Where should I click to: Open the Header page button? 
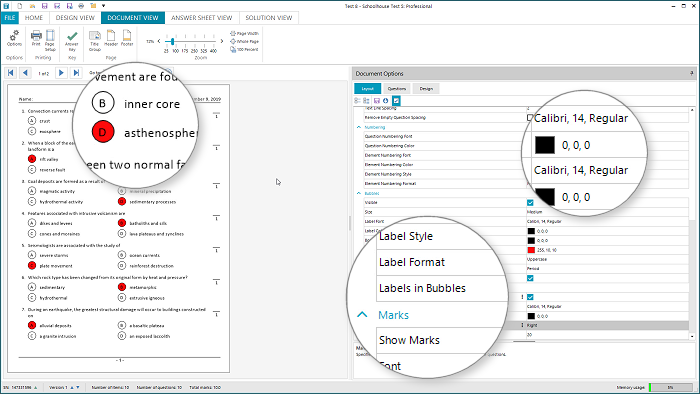tap(111, 38)
